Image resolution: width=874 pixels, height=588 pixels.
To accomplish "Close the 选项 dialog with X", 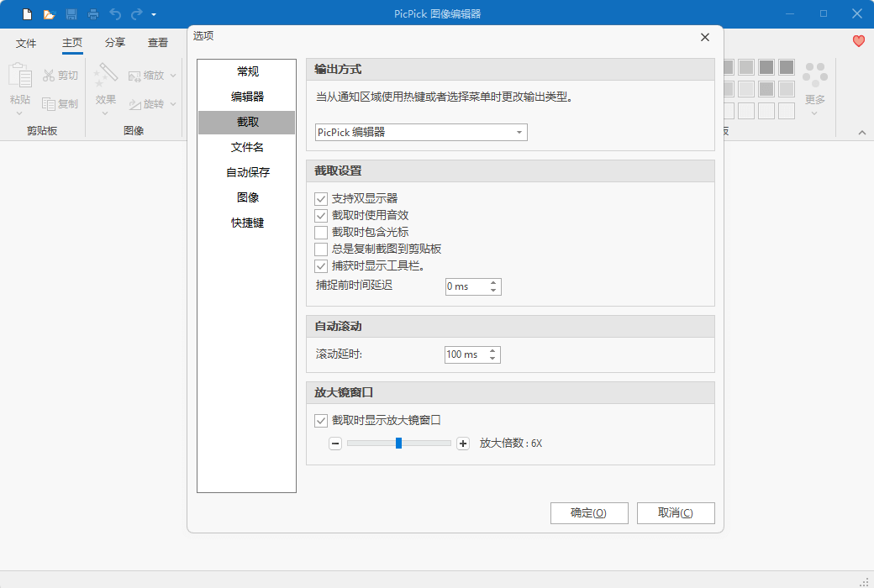I will 704,37.
